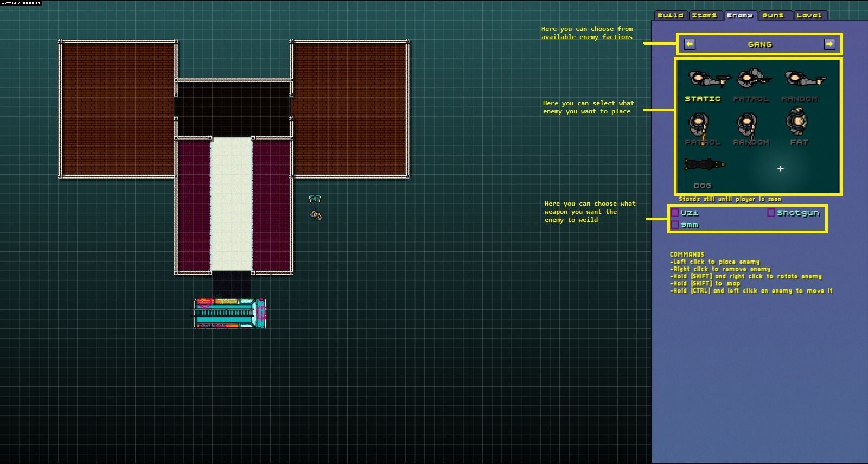Enable the Uzi weapon checkbox
This screenshot has height=464, width=868.
coord(675,213)
